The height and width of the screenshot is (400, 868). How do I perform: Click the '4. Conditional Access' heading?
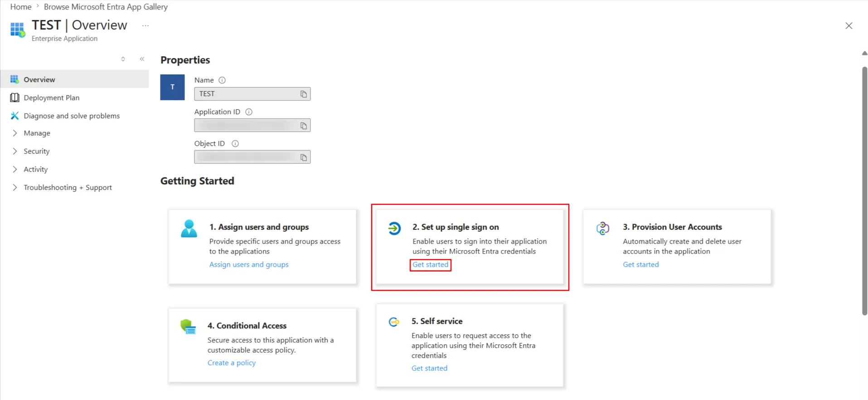247,326
